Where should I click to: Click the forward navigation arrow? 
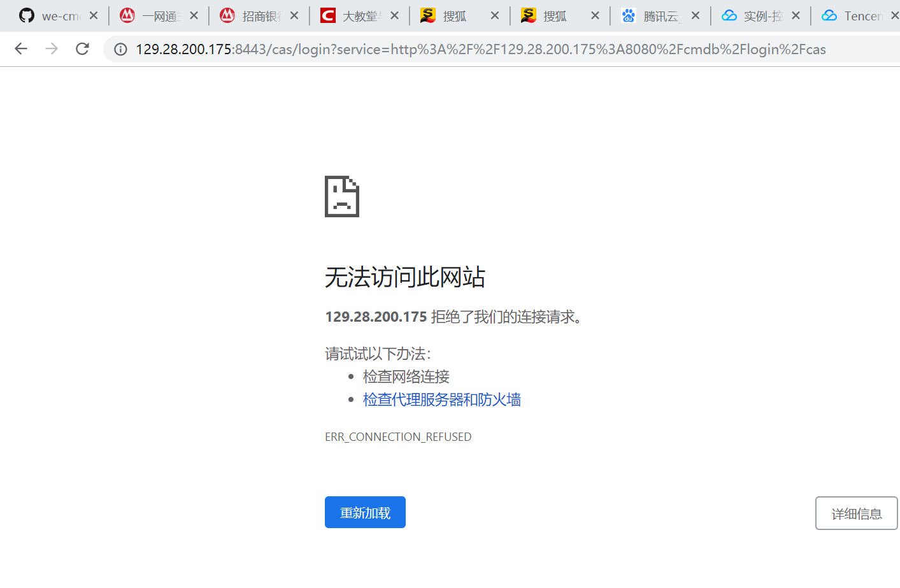51,49
